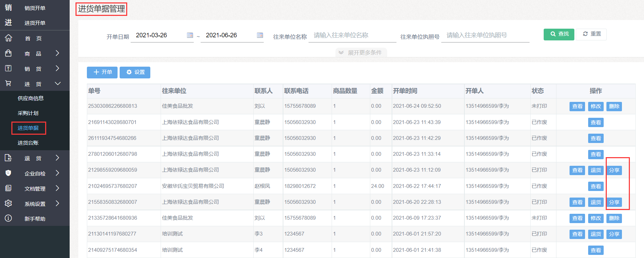644x258 pixels.
Task: Select 进货台账 submenu item
Action: 28,143
